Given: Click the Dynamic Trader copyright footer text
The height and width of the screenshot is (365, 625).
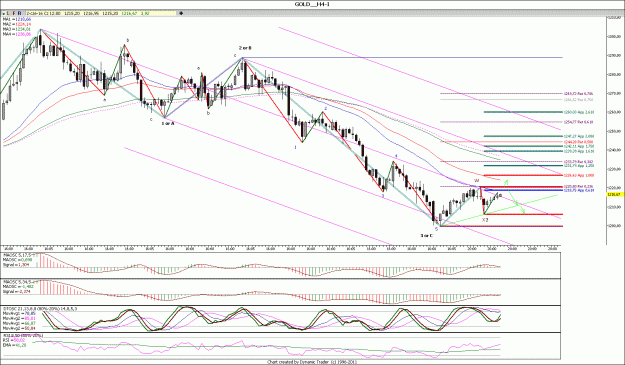Looking at the screenshot, I should click(312, 362).
